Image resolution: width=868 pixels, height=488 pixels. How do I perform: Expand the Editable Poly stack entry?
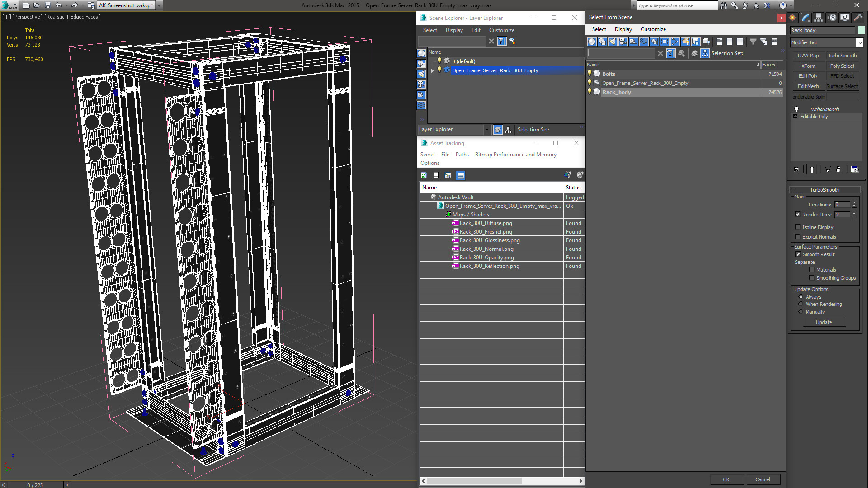point(795,117)
